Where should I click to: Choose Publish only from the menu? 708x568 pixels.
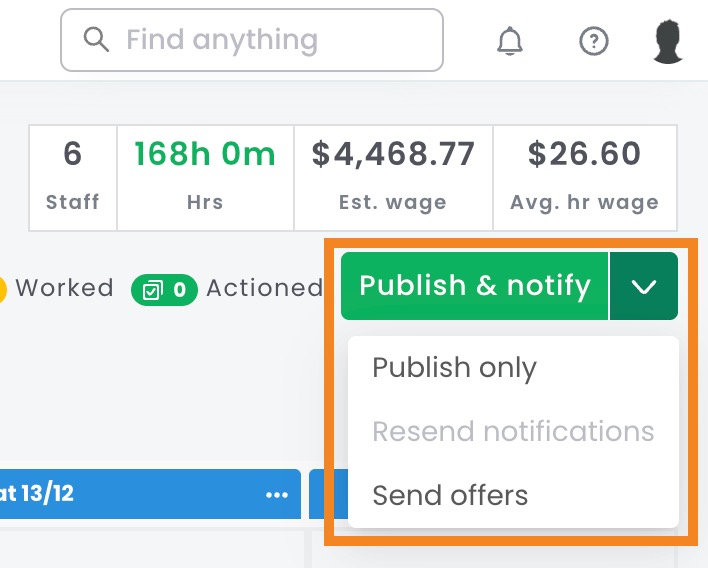(455, 367)
